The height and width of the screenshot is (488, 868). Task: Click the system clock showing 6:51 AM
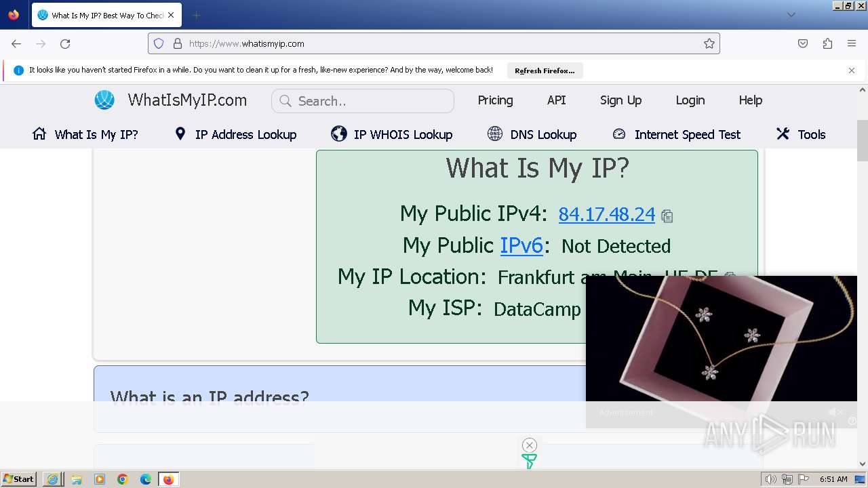833,479
